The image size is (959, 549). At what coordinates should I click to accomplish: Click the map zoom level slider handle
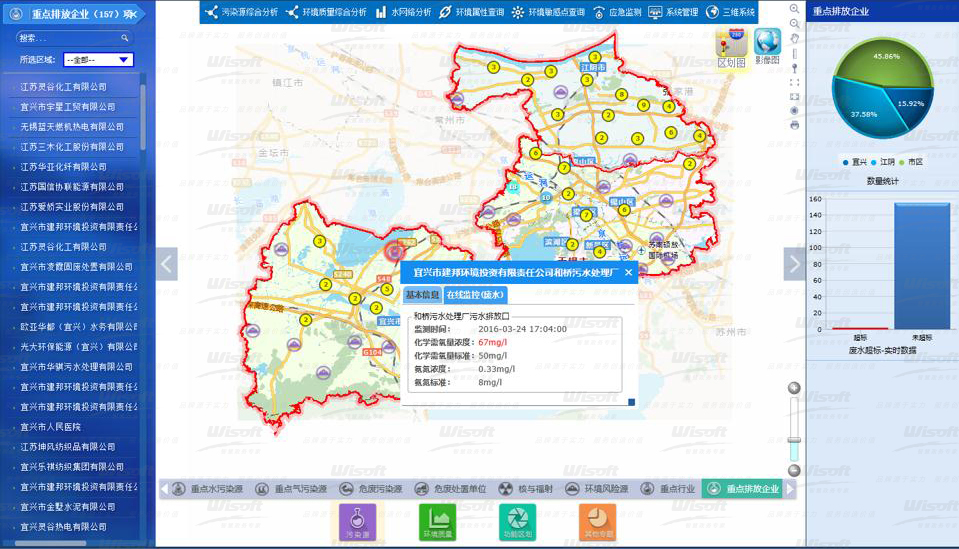point(794,440)
